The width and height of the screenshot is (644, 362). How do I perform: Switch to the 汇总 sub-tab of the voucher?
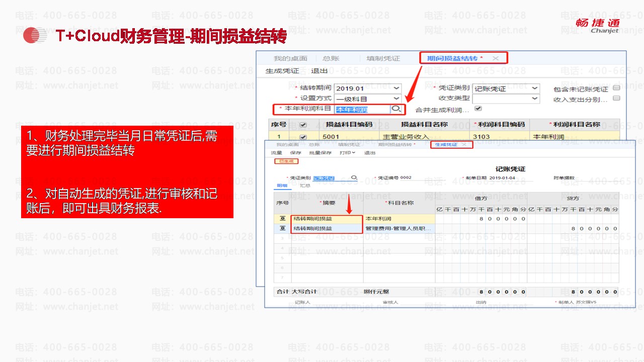(305, 186)
